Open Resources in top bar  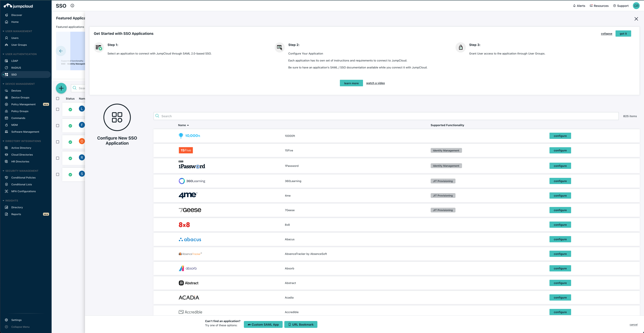(x=599, y=6)
